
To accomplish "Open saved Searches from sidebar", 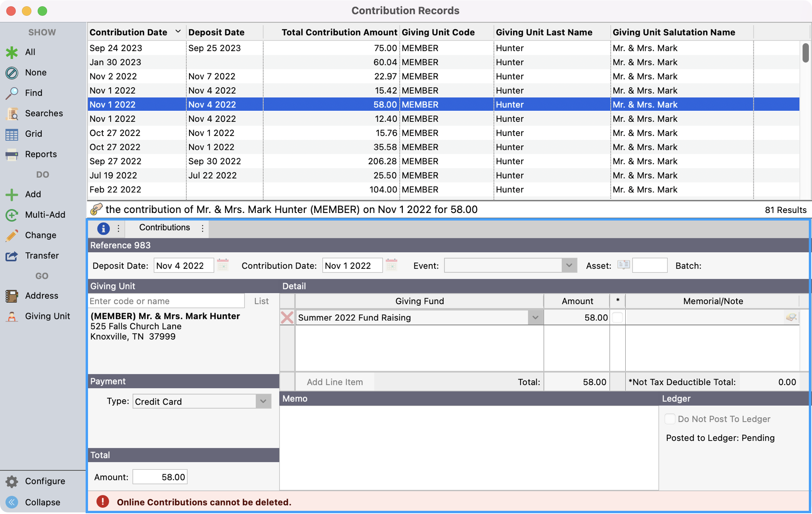I will coord(12,113).
